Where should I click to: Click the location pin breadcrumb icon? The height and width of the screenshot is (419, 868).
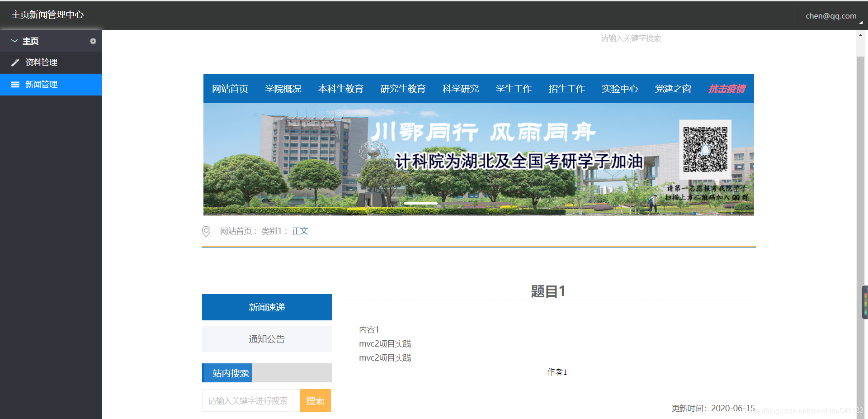[x=206, y=232]
